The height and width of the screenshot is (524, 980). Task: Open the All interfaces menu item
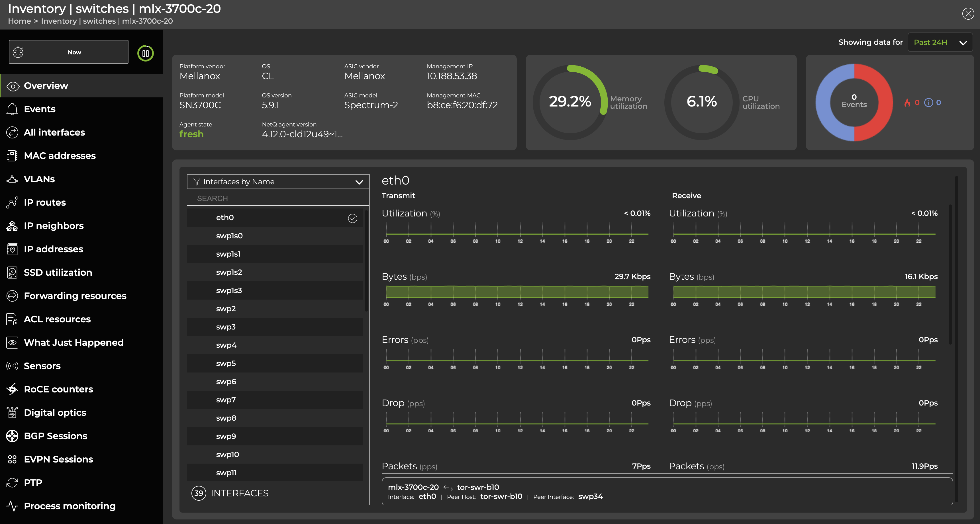(54, 132)
